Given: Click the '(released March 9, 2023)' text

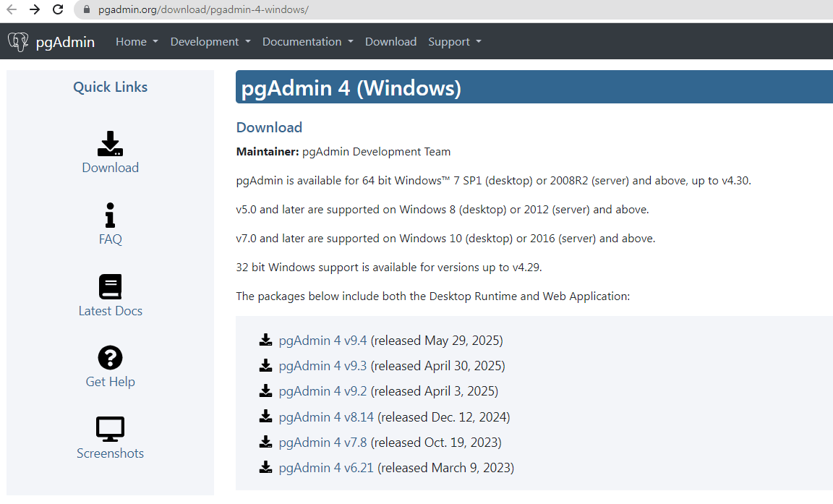Looking at the screenshot, I should pyautogui.click(x=445, y=468).
